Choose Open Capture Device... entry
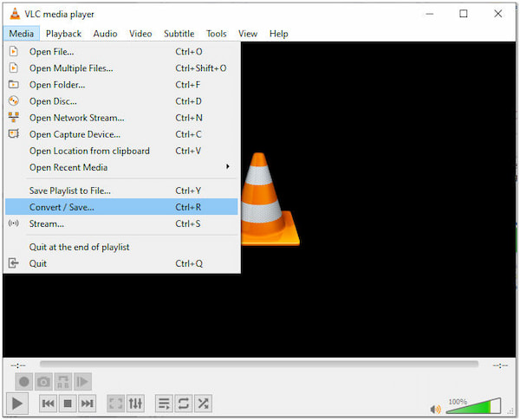Image resolution: width=520 pixels, height=420 pixels. pos(121,134)
